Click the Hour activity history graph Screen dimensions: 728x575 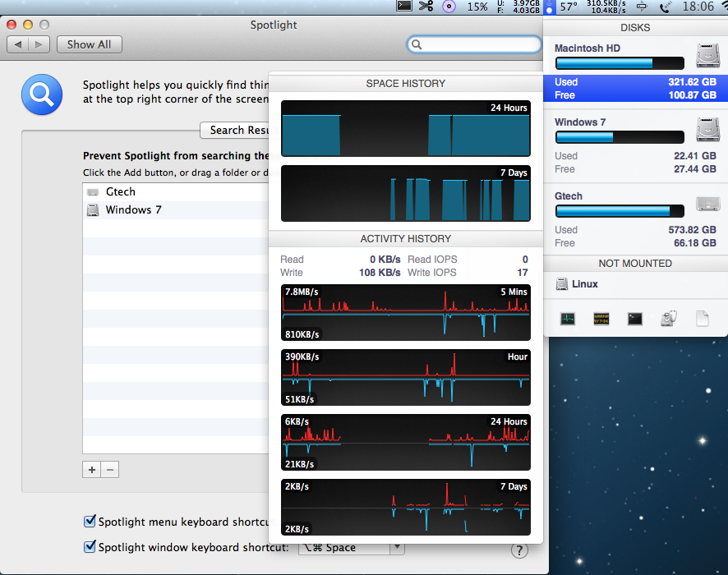tap(406, 378)
